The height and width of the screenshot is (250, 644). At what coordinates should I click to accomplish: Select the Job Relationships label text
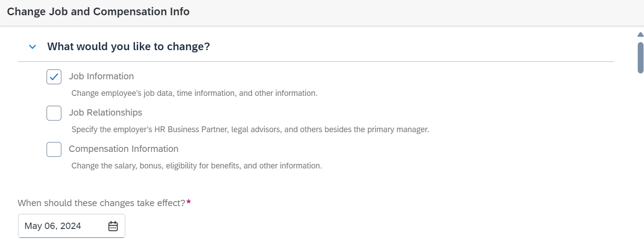[x=106, y=112]
